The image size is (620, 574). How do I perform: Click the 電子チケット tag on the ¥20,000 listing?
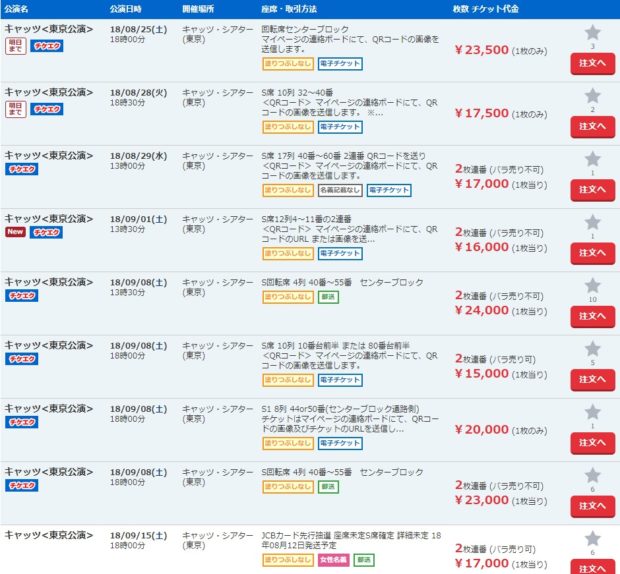point(340,443)
